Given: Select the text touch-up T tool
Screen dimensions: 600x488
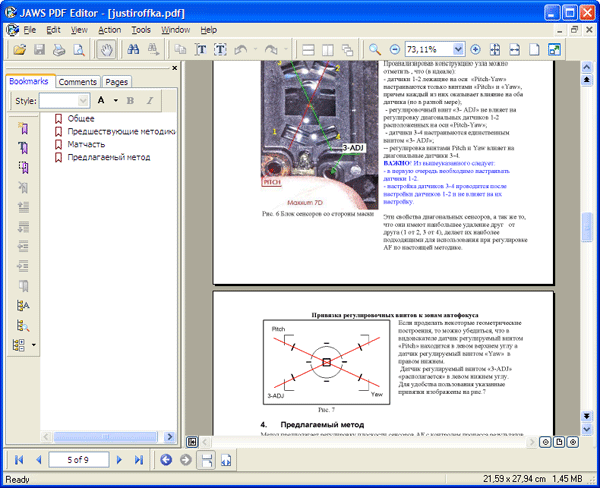Looking at the screenshot, I should [201, 49].
